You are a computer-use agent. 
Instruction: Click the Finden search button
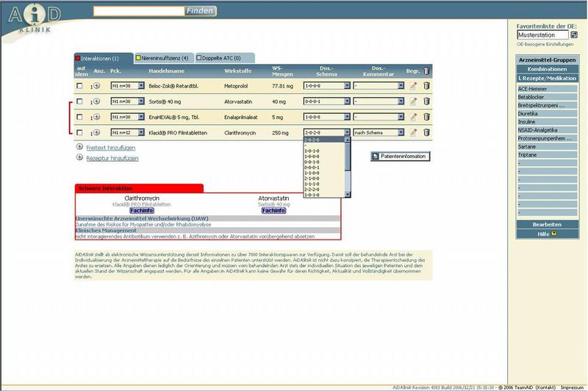click(x=200, y=11)
